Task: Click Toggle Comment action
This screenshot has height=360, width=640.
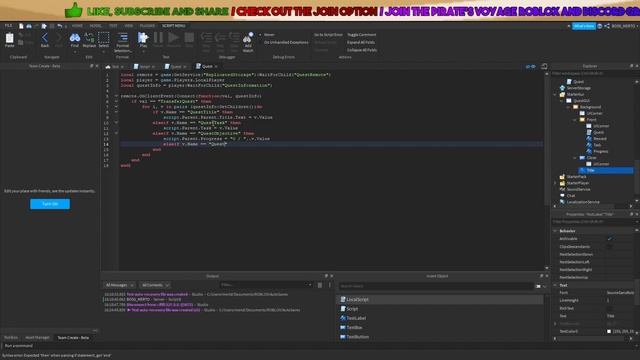Action: point(362,35)
